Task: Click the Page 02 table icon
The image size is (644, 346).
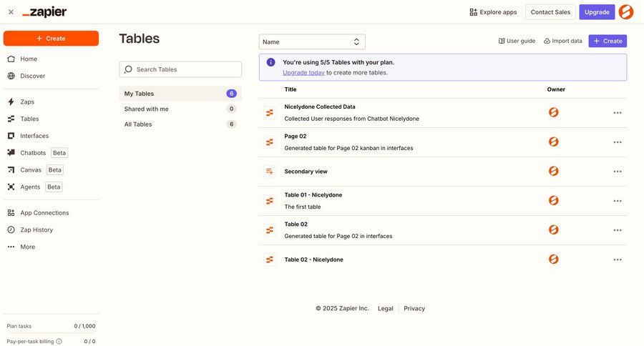Action: tap(270, 142)
